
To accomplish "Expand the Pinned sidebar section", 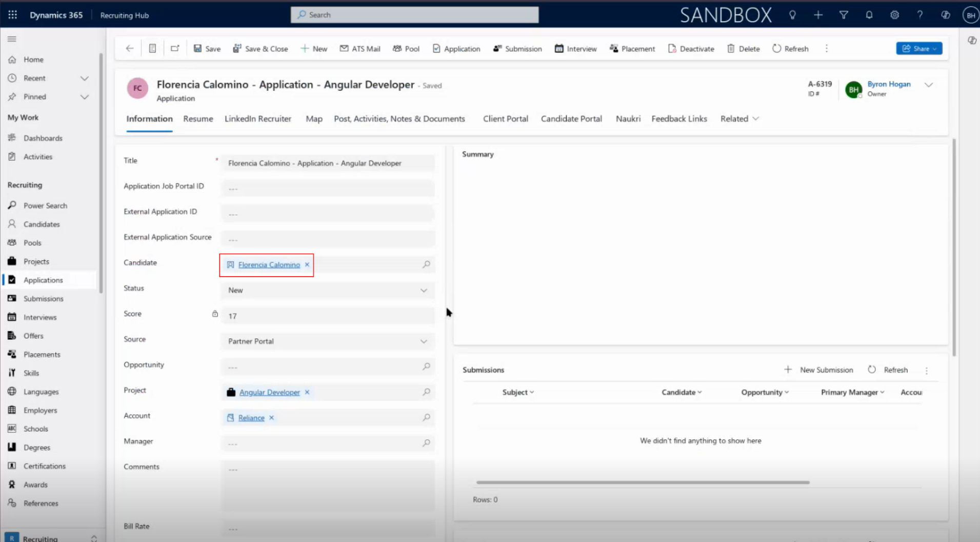I will [85, 96].
